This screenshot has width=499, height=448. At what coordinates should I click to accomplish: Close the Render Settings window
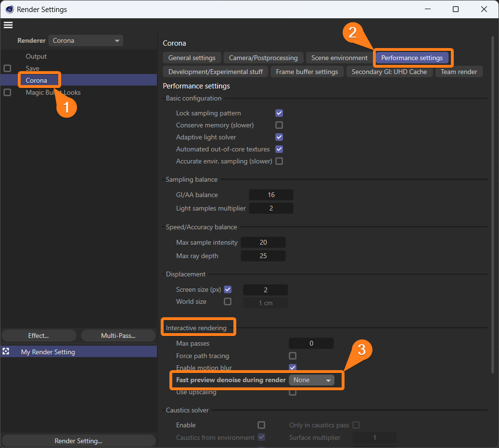tap(484, 9)
